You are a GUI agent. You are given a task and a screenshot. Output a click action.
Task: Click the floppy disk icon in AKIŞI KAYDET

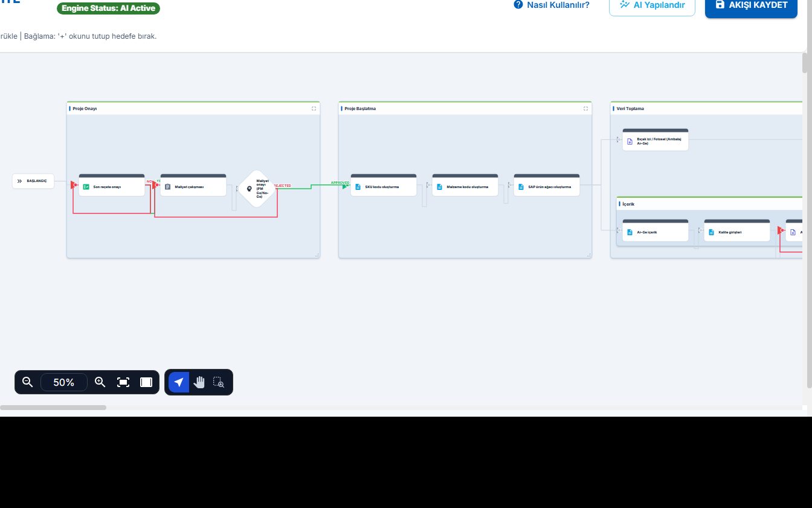click(x=720, y=4)
